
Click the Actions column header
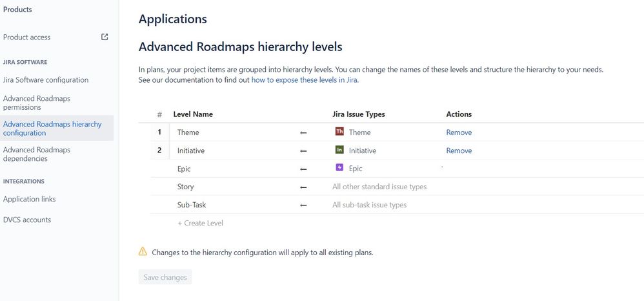click(459, 114)
